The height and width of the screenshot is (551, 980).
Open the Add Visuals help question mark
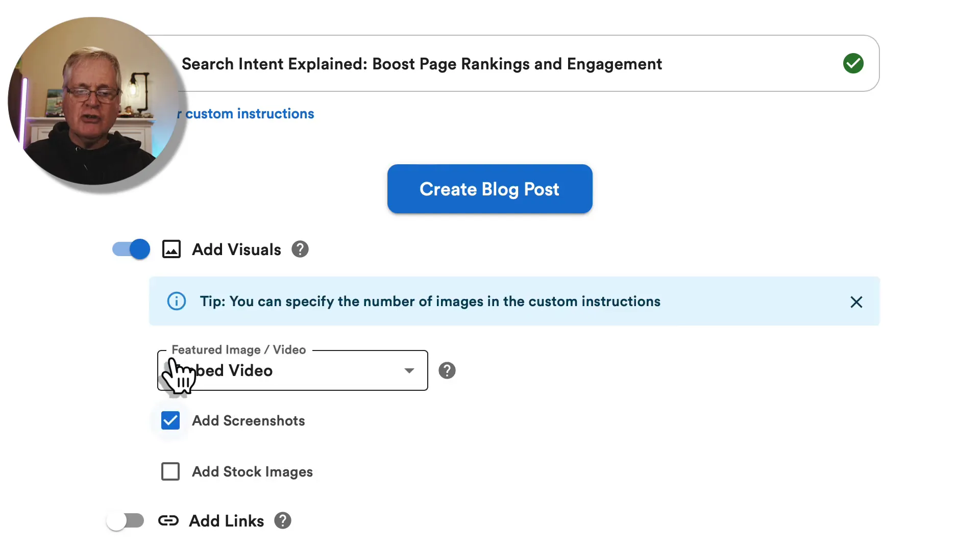(x=300, y=249)
